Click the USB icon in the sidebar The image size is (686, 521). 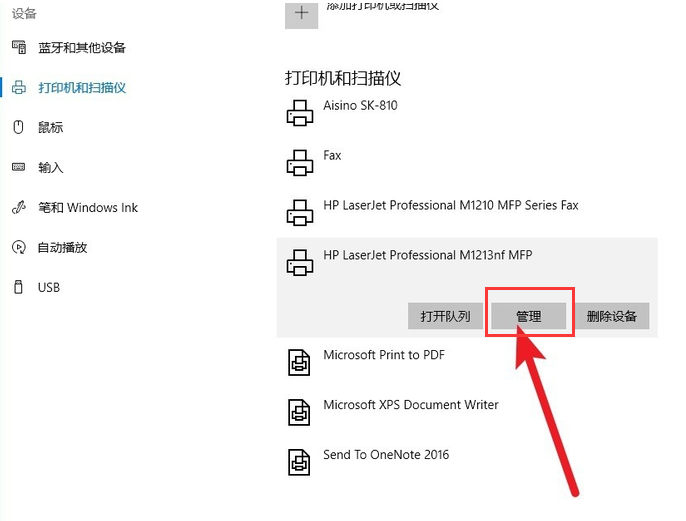click(18, 287)
